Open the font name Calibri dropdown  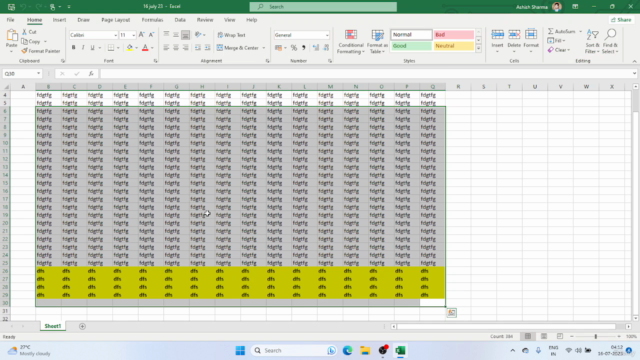coord(115,36)
